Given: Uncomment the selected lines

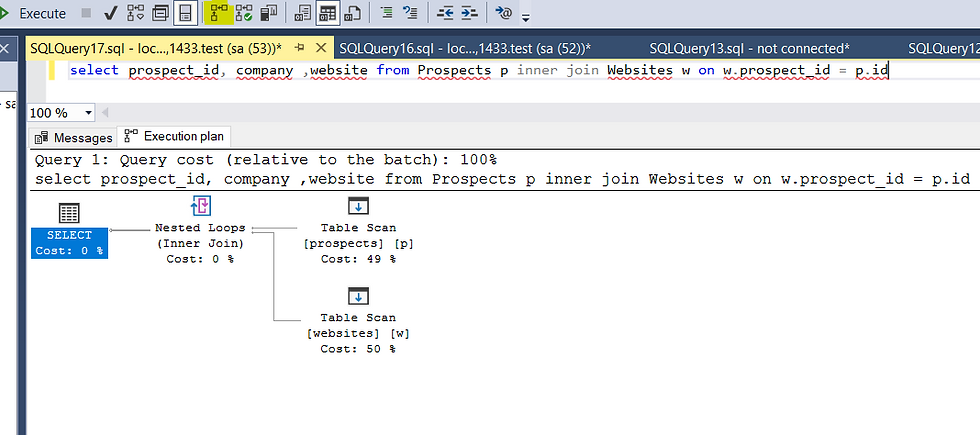Looking at the screenshot, I should pos(410,13).
